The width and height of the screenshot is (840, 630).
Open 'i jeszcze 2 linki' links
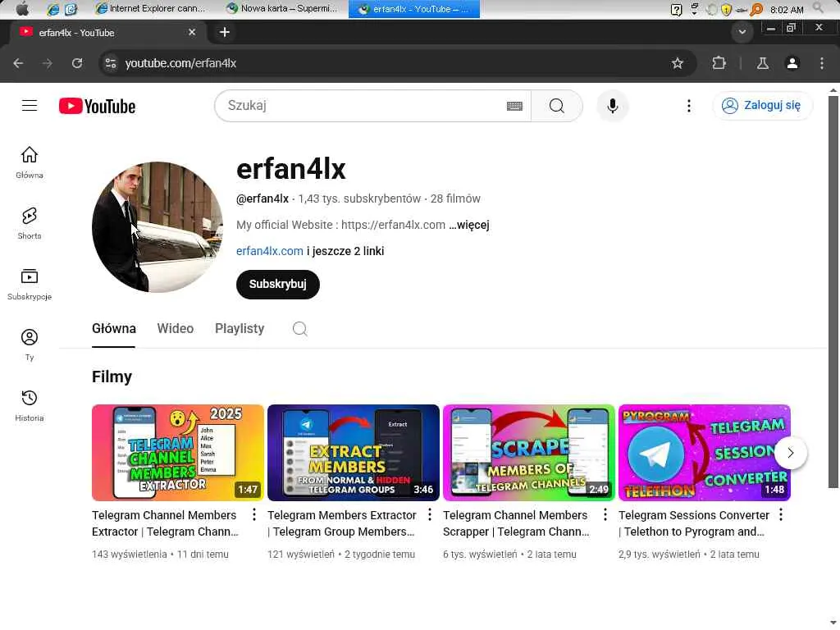pos(345,251)
